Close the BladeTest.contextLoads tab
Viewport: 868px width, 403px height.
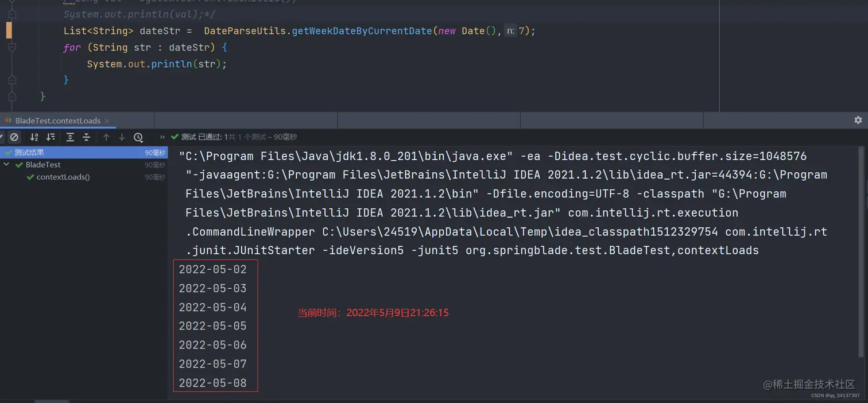point(107,121)
